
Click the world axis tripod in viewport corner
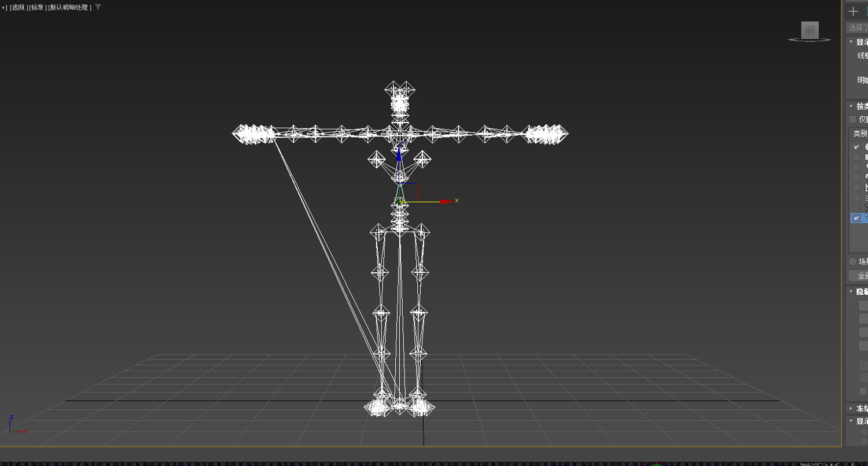16,425
